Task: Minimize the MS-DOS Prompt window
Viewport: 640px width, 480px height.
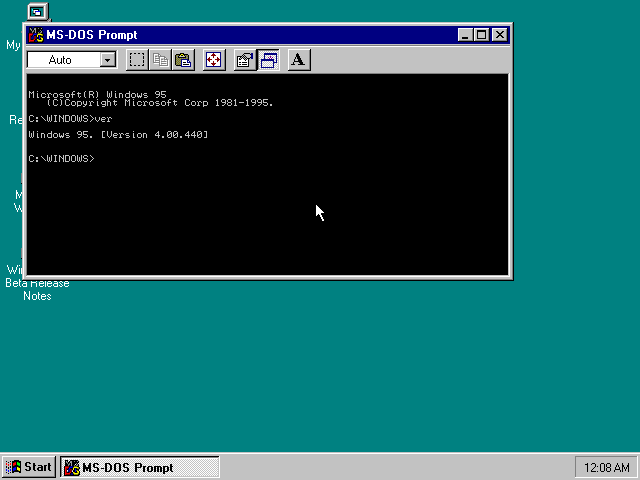Action: (465, 35)
